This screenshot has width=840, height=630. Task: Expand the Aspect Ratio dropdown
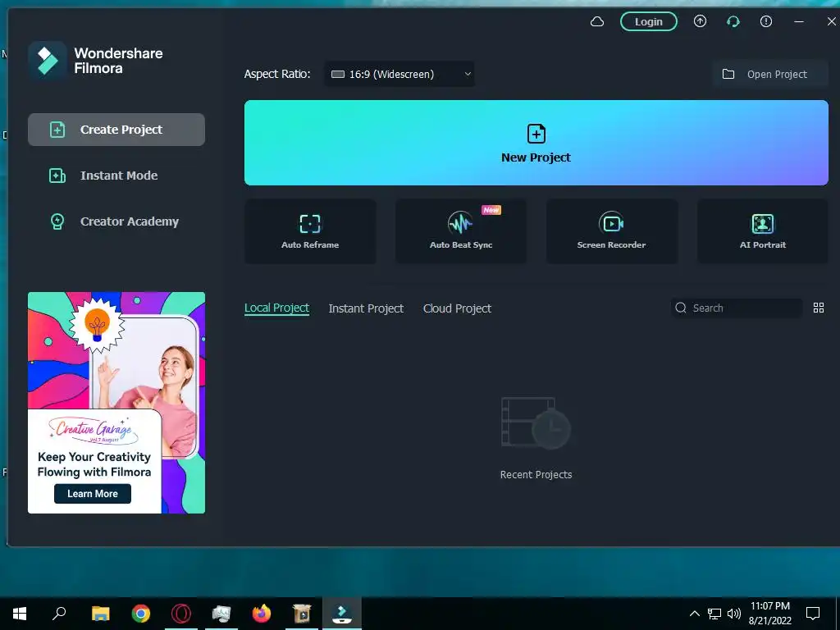[399, 74]
